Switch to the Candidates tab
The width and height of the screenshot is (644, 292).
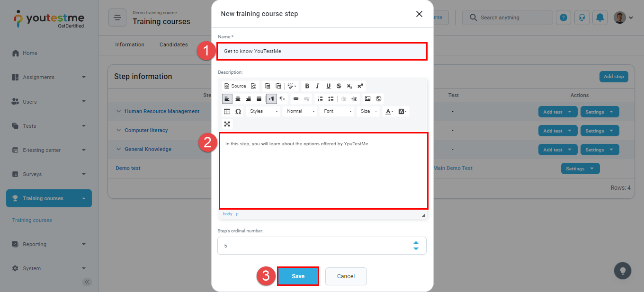pos(174,44)
